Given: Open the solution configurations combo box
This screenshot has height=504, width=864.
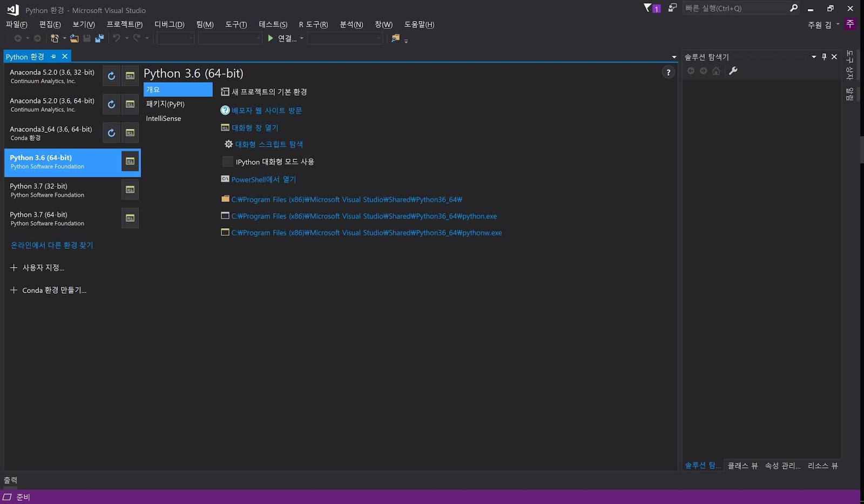Looking at the screenshot, I should 175,38.
